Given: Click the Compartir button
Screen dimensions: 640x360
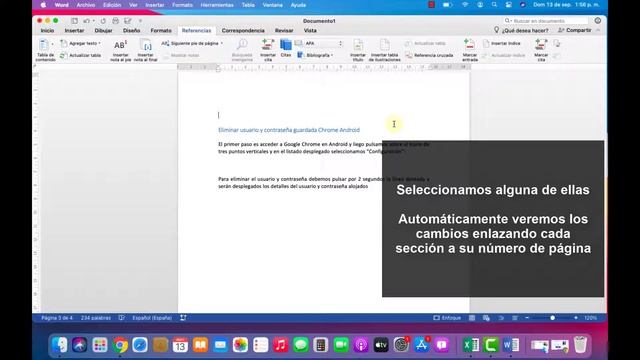Looking at the screenshot, I should 575,30.
